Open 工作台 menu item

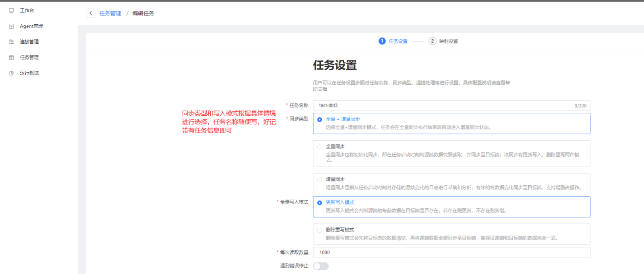point(27,10)
